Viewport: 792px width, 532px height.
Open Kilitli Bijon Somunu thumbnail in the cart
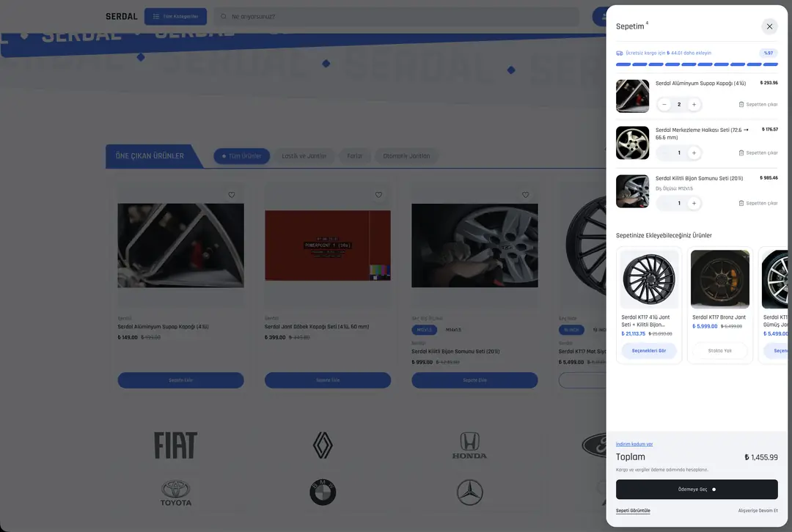(x=632, y=191)
